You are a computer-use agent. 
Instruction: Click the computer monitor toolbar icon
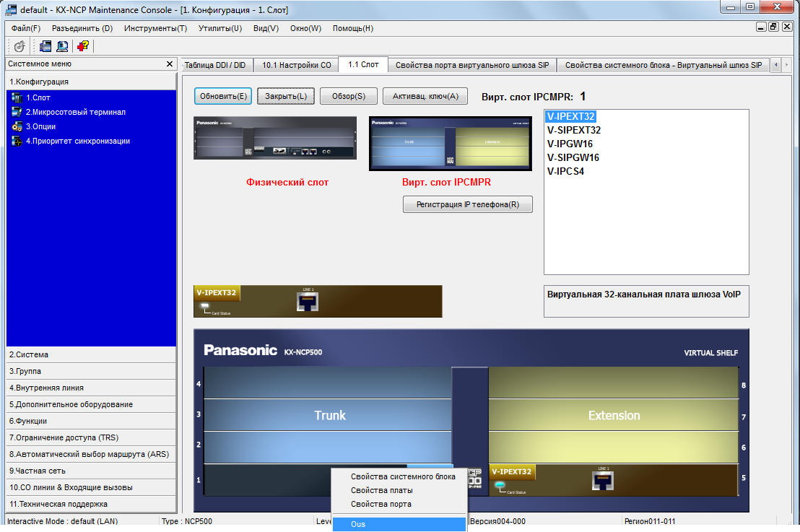coord(63,46)
